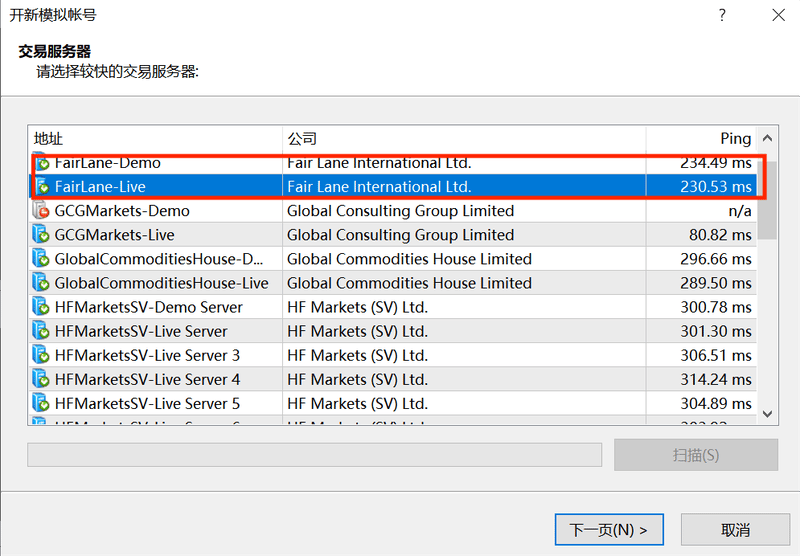This screenshot has height=556, width=800.
Task: Open the help question mark button
Action: [x=722, y=15]
